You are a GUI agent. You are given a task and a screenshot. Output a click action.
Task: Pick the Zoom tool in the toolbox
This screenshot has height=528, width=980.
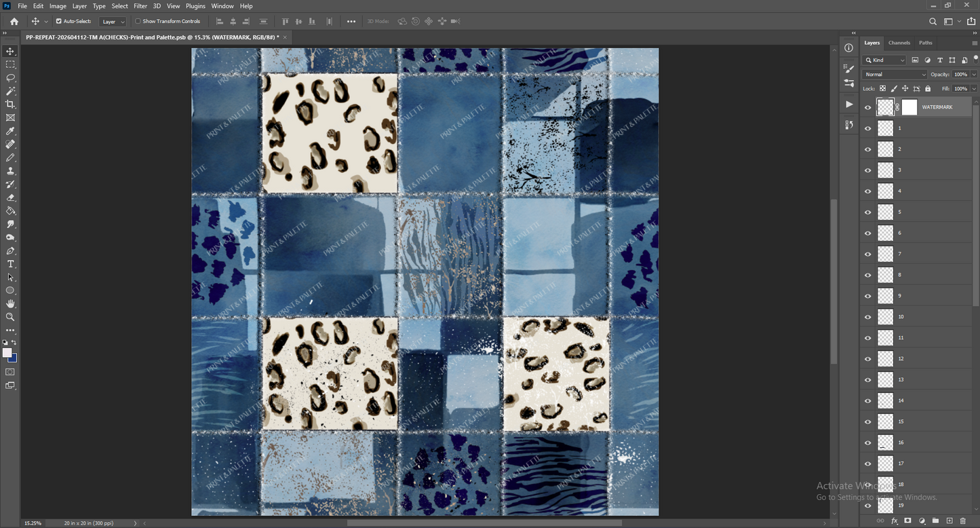[x=10, y=317]
